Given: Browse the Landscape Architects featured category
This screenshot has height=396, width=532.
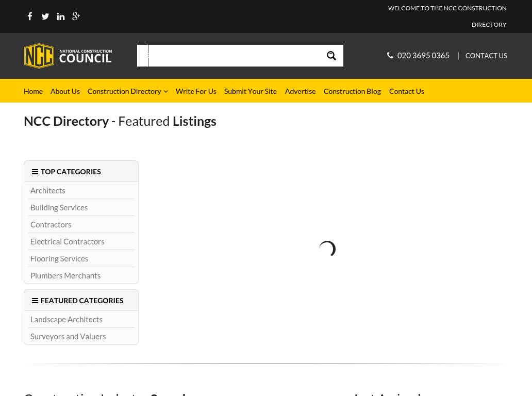Looking at the screenshot, I should pos(66,319).
